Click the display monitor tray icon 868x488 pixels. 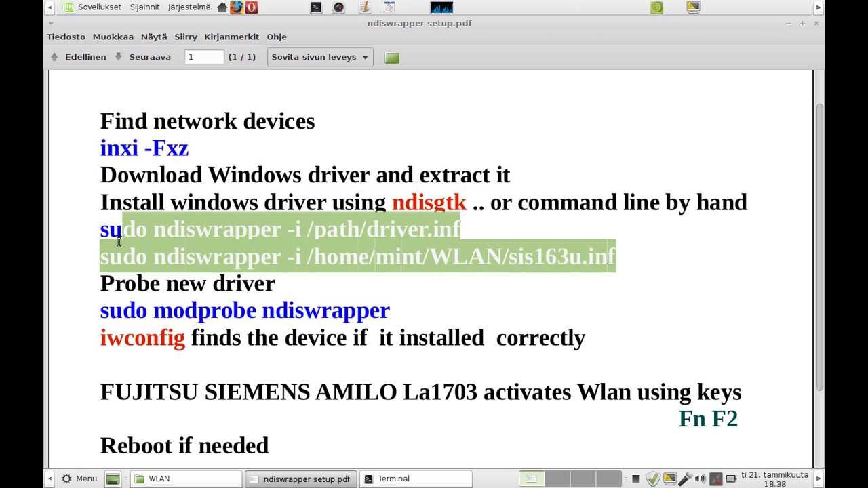(669, 479)
